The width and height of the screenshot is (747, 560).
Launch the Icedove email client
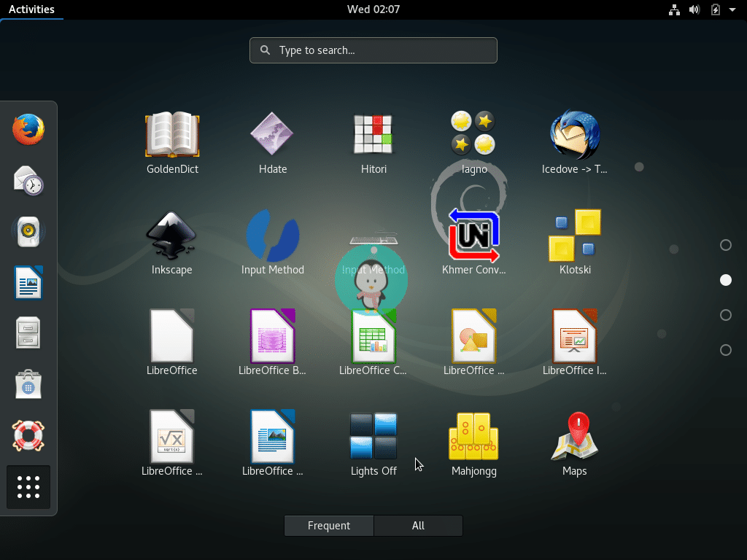[x=574, y=135]
